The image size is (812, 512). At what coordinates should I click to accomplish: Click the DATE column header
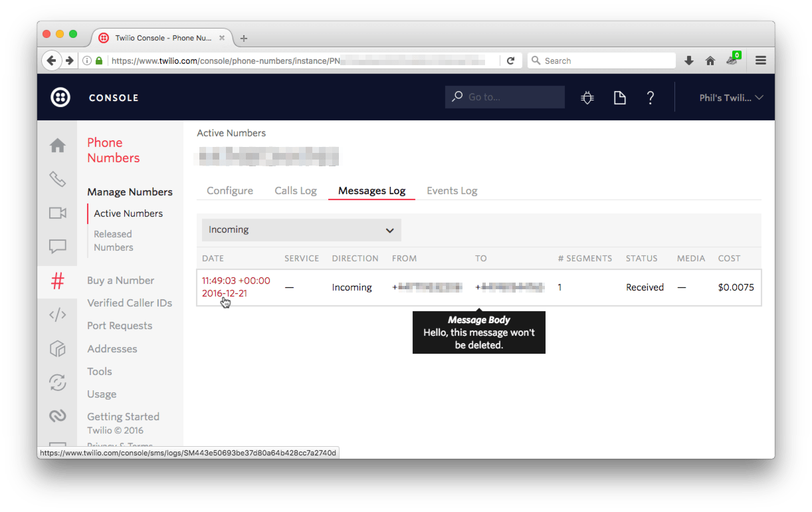(213, 259)
